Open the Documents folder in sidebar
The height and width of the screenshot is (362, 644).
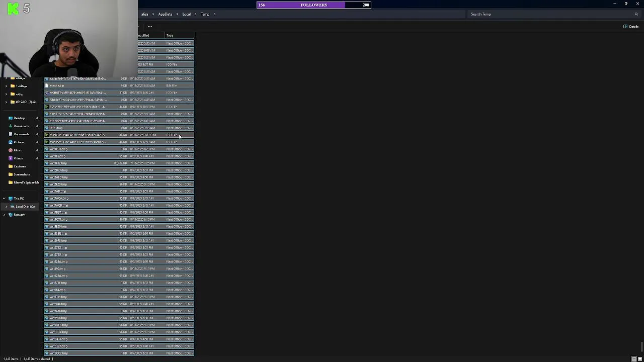pyautogui.click(x=21, y=134)
